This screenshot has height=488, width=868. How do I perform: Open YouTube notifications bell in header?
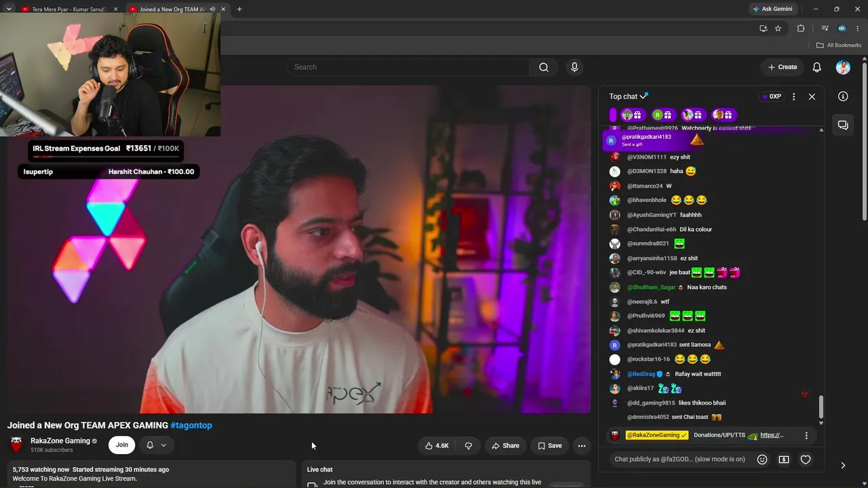coord(817,67)
